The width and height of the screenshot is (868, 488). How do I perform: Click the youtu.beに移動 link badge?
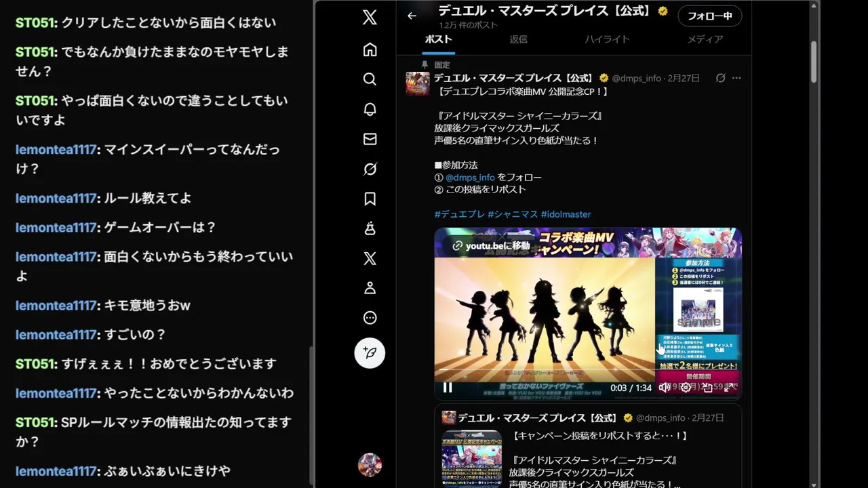(x=492, y=245)
